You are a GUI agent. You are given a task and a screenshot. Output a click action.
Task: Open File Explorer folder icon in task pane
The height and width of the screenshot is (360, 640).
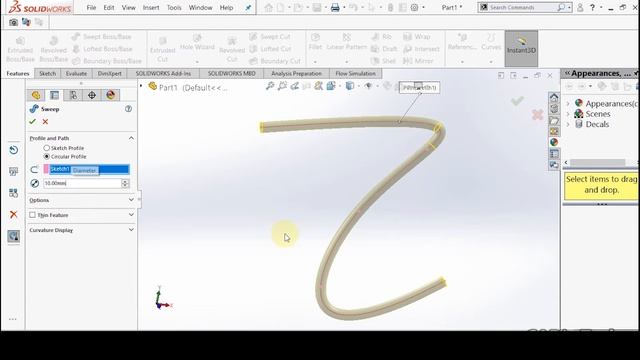554,120
